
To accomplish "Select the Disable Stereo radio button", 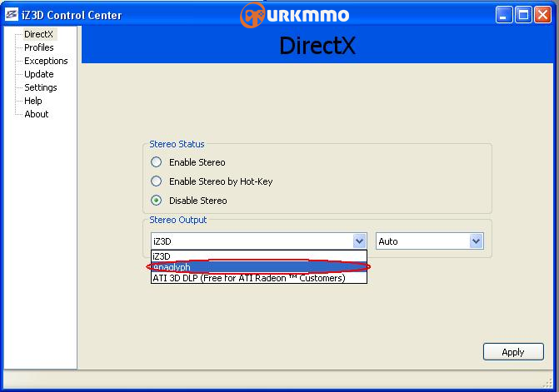I will pos(156,201).
